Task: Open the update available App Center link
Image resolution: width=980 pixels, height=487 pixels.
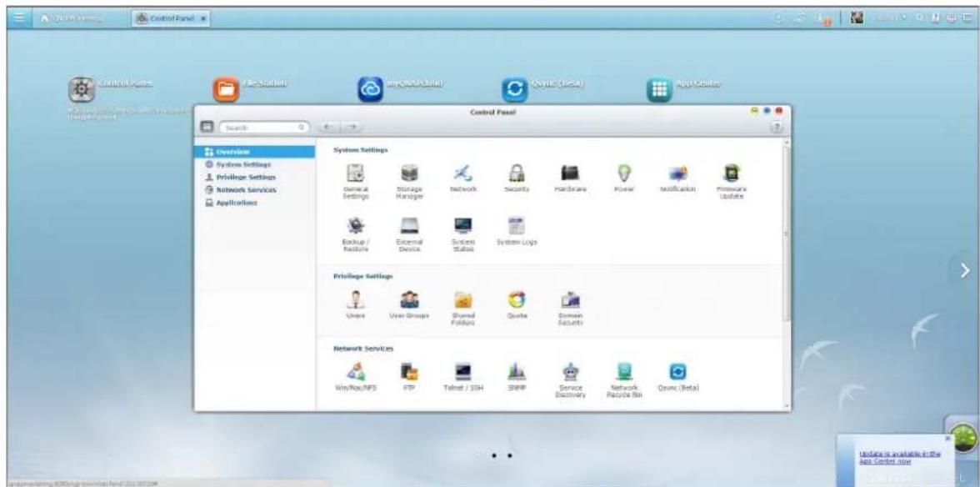Action: (x=899, y=458)
